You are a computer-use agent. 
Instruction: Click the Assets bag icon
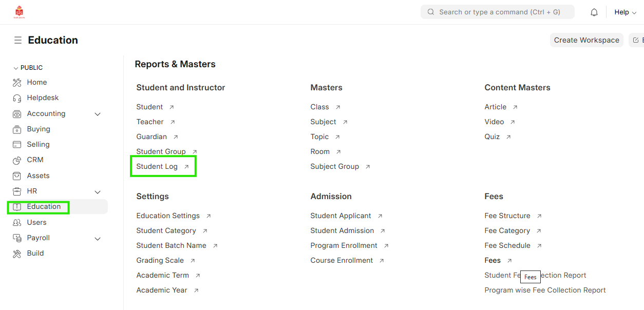[17, 176]
